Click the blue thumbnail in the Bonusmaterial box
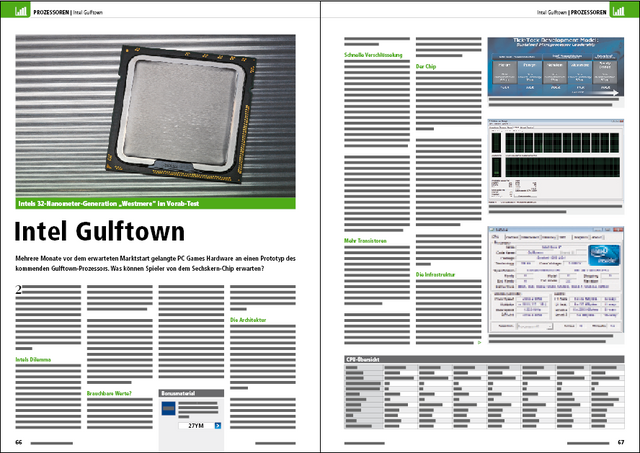 pos(169,409)
